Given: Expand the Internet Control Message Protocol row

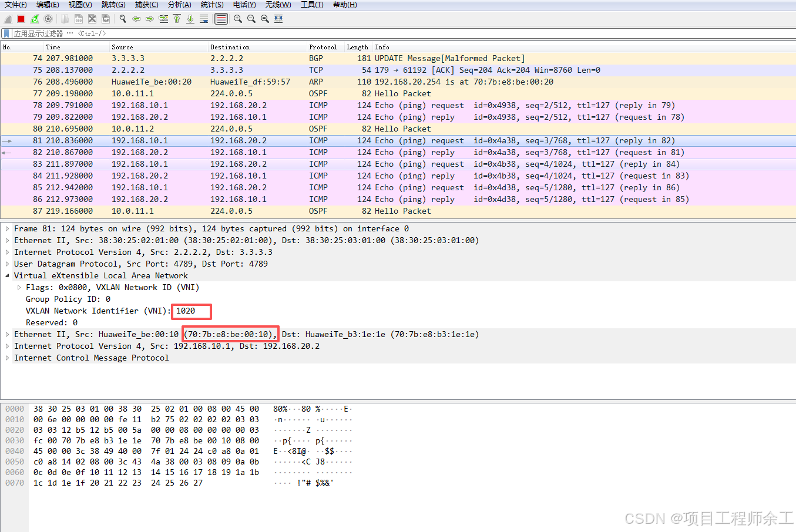Looking at the screenshot, I should coord(7,358).
